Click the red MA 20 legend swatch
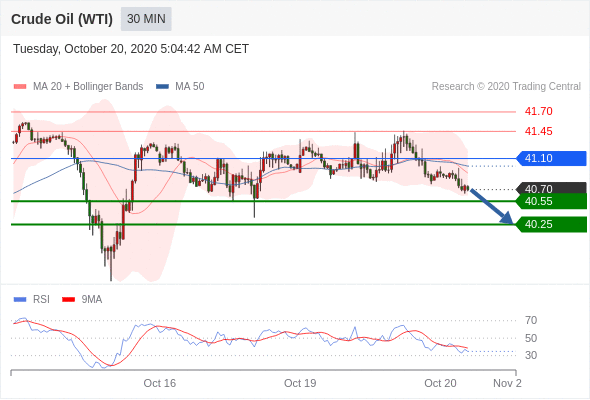The width and height of the screenshot is (590, 400). 20,87
